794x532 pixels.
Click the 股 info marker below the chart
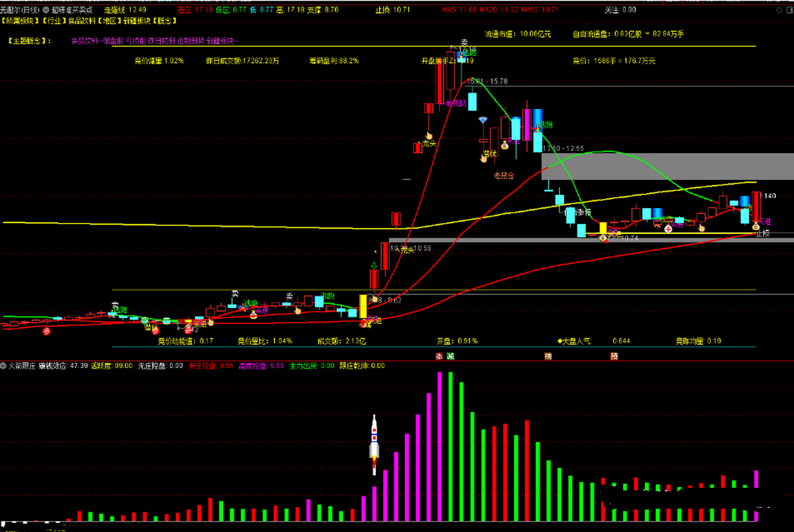(x=614, y=356)
